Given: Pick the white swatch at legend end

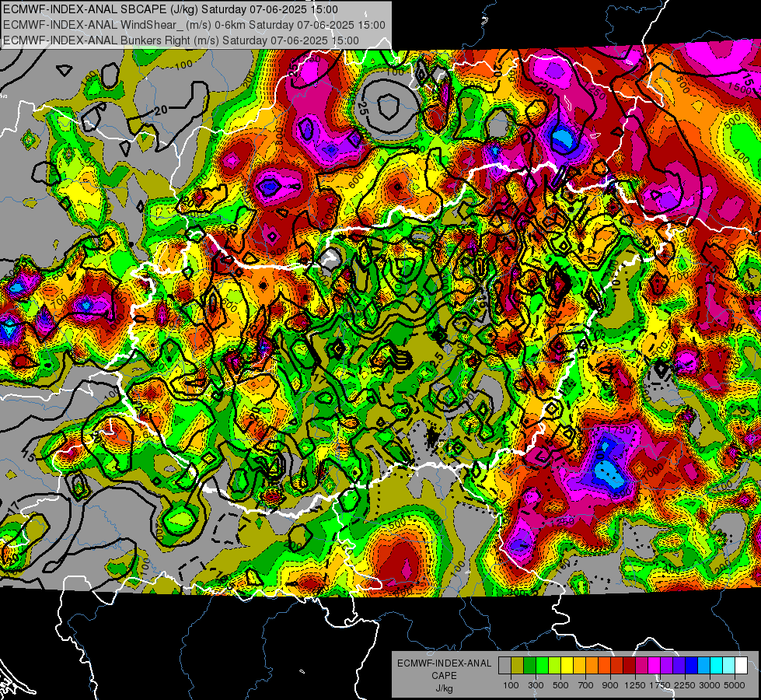Looking at the screenshot, I should click(741, 666).
